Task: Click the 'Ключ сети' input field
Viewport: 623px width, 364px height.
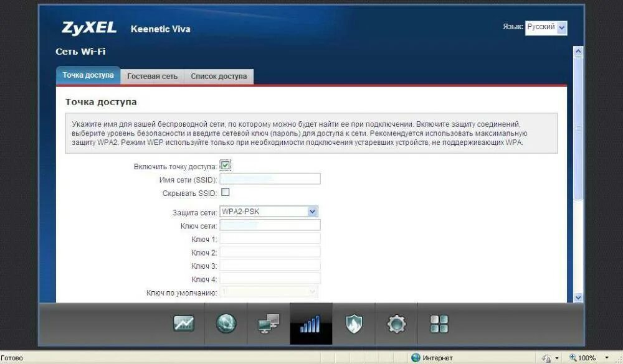Action: (x=270, y=225)
